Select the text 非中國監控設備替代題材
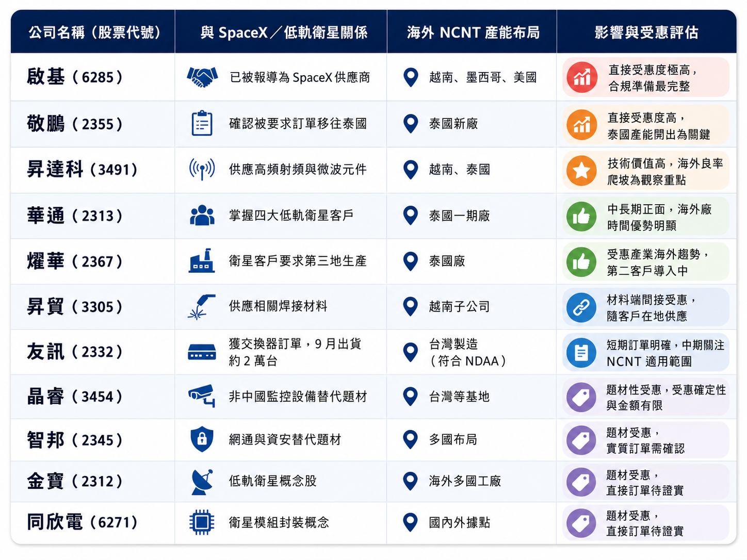 pos(298,397)
